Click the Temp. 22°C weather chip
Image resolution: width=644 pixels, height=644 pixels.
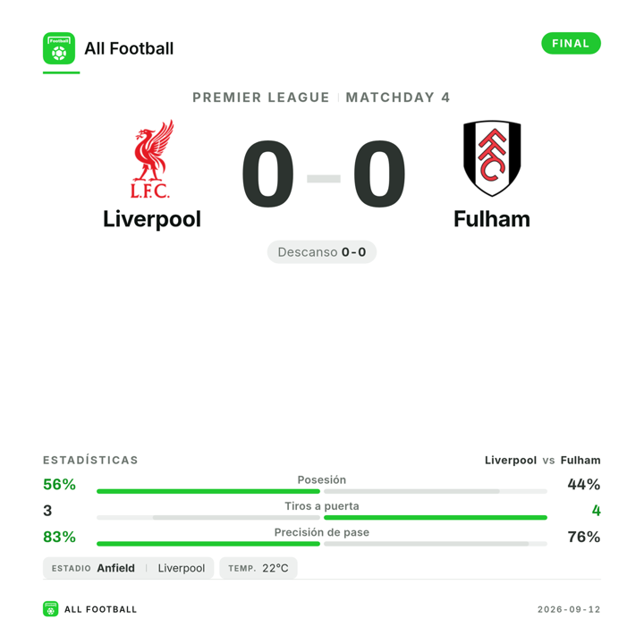[x=258, y=568]
